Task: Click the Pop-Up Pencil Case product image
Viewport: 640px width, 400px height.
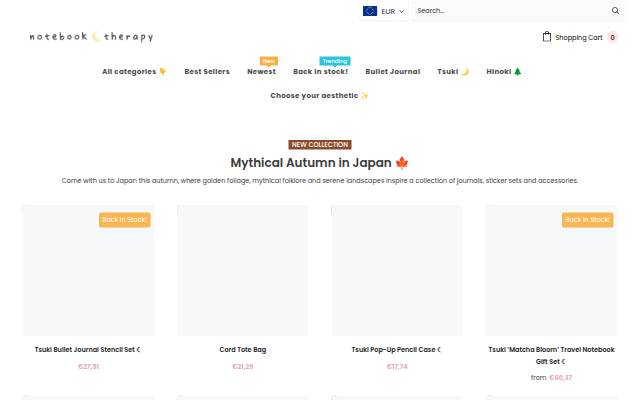Action: click(x=397, y=271)
